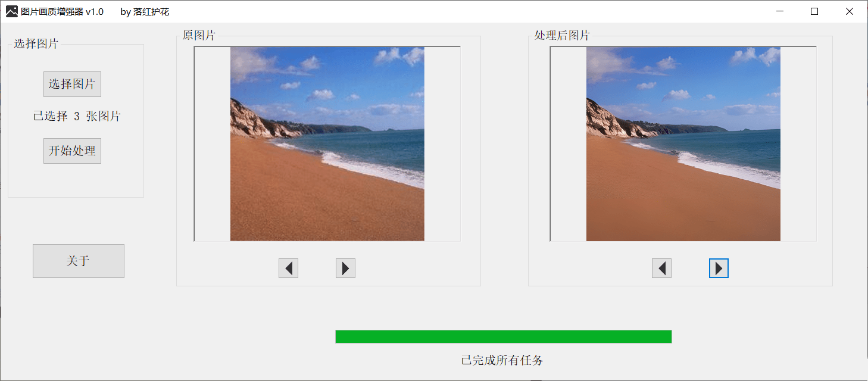Viewport: 868px width, 381px height.
Task: Show next image in 原图片 panel
Action: [x=345, y=268]
